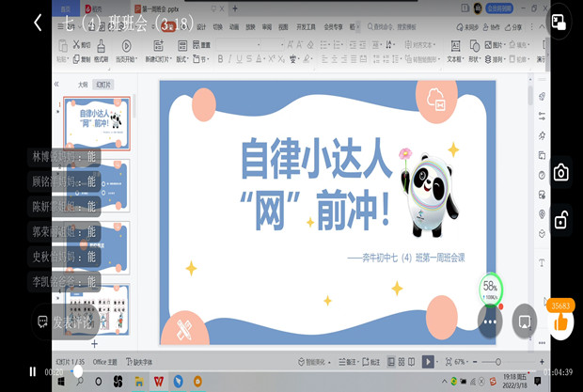Click the network speed 58% floating widget

pos(491,290)
